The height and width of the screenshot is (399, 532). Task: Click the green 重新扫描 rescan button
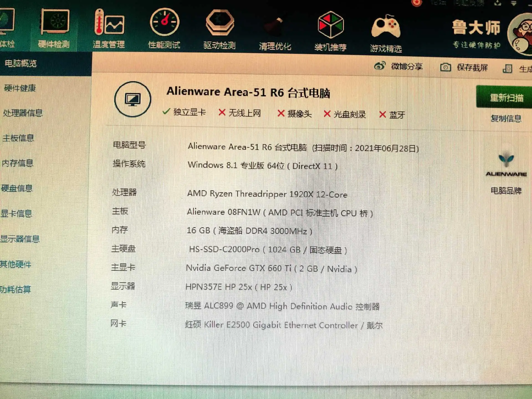click(506, 98)
